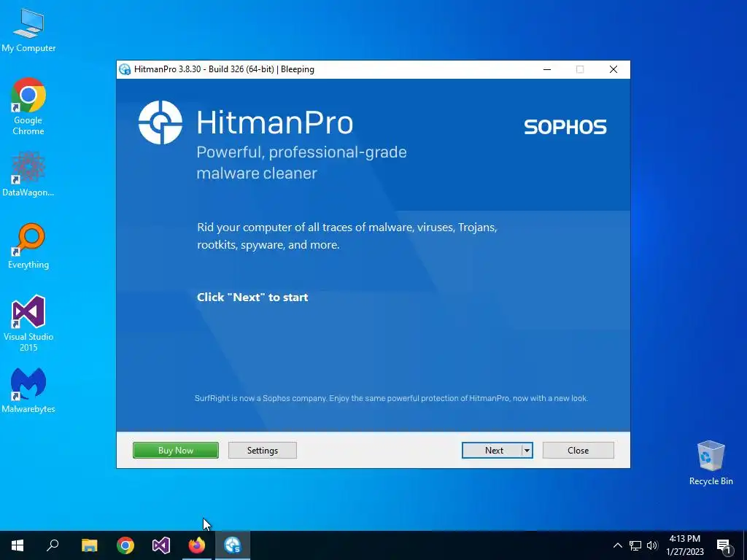Click 'Rid your computer of all traces' text
This screenshot has height=560, width=747.
coord(347,236)
